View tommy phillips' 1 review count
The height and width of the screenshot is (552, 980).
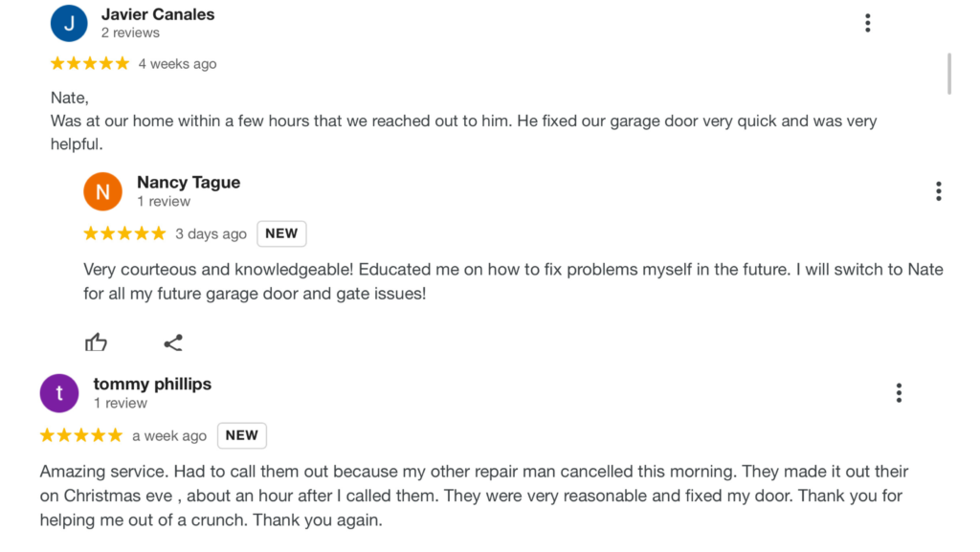(x=121, y=403)
